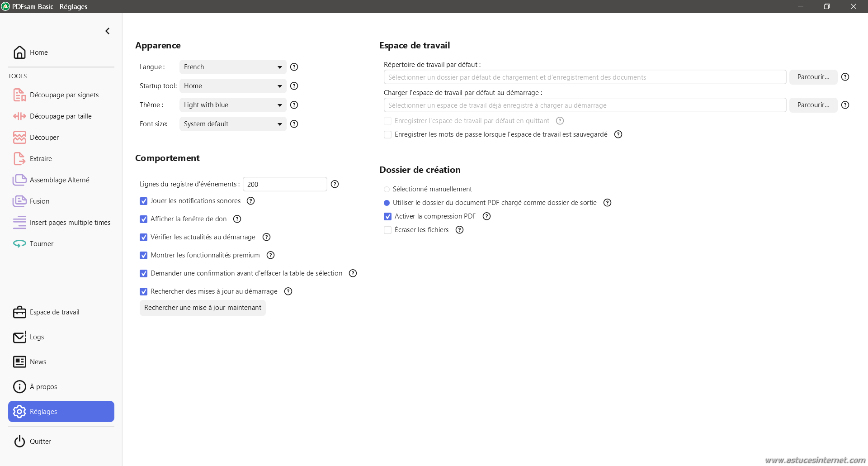Click the Extraire tool icon
The image size is (868, 466).
click(x=19, y=159)
